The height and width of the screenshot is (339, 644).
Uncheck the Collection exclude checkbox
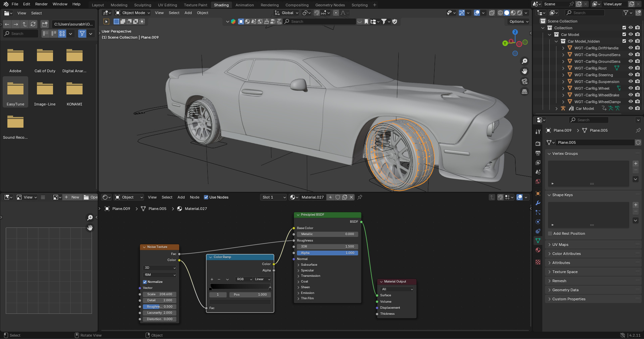point(624,28)
